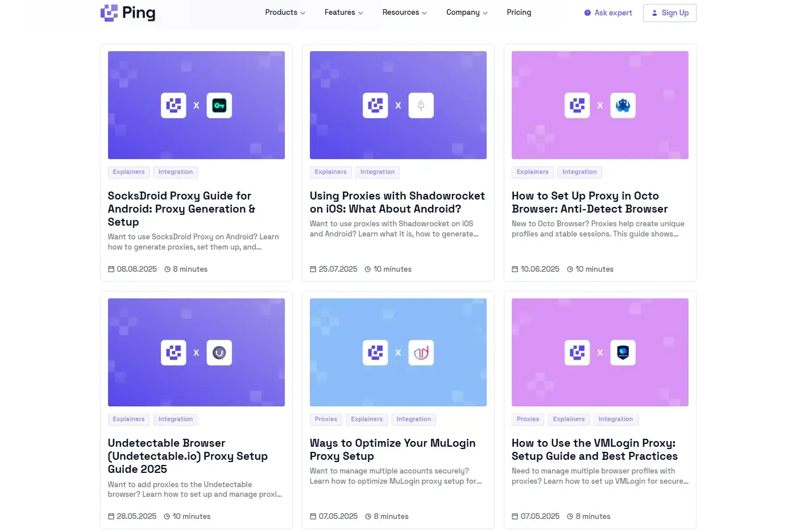Image resolution: width=796 pixels, height=532 pixels.
Task: Click the Proxies tag on the VMLogin card
Action: (x=528, y=419)
